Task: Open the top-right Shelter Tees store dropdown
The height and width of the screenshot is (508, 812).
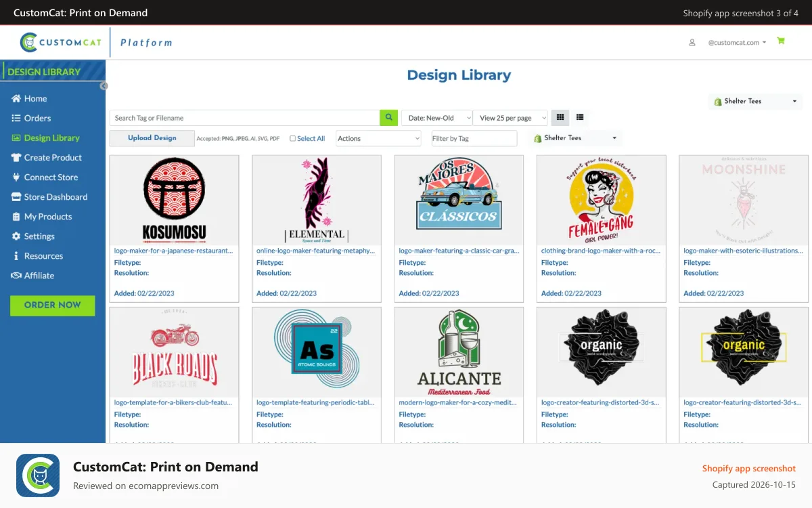Action: click(755, 102)
